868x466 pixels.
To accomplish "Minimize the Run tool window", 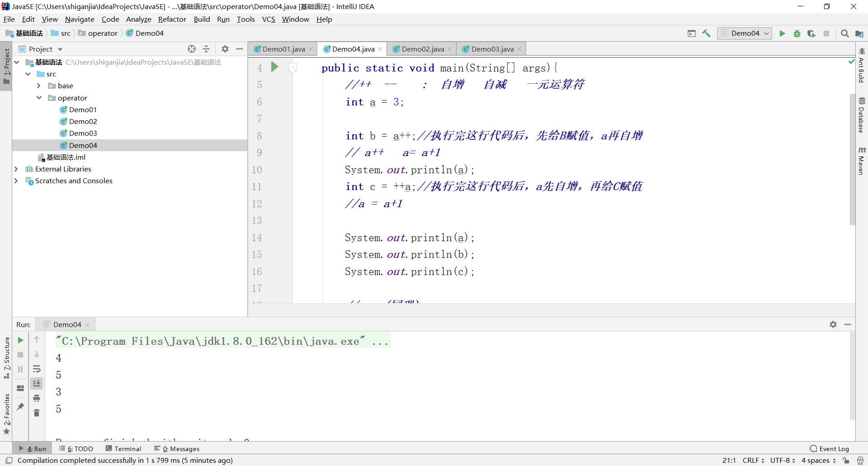I will [848, 324].
